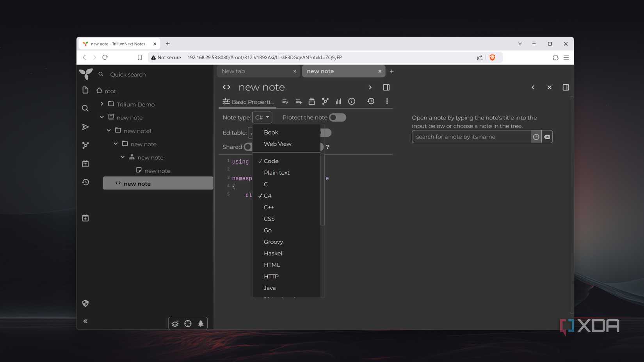Open recent changes icon in sidebar
The width and height of the screenshot is (644, 362).
pyautogui.click(x=85, y=182)
